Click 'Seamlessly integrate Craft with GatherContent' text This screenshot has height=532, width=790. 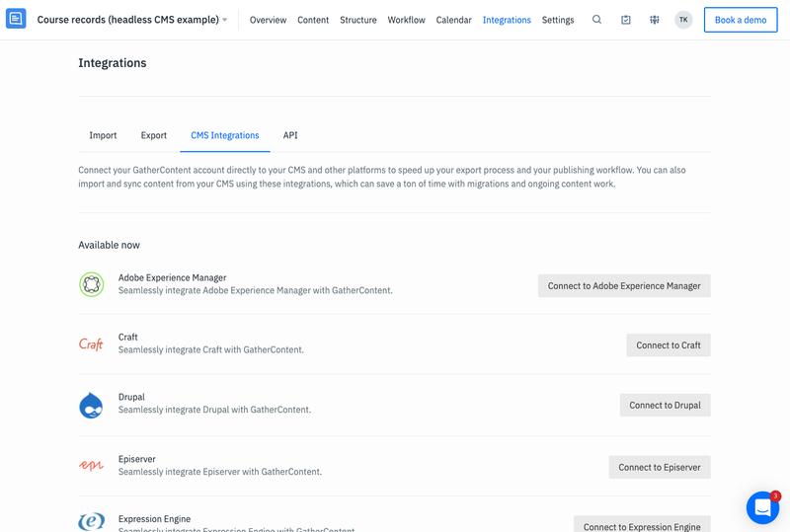coord(211,349)
